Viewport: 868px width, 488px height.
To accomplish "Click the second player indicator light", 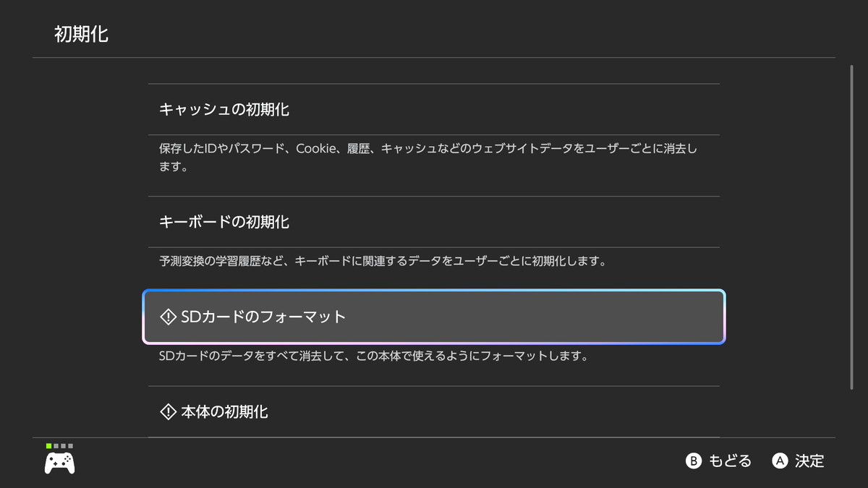I will pyautogui.click(x=56, y=446).
